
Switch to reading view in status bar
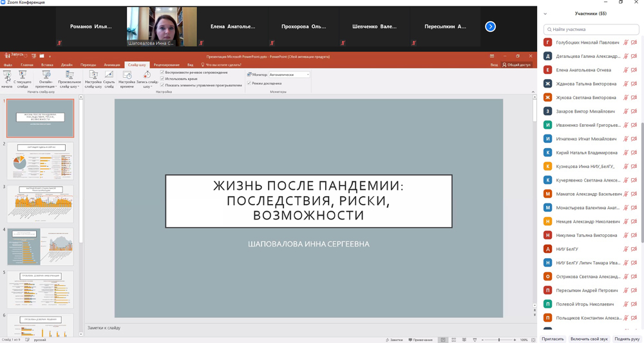coord(464,340)
